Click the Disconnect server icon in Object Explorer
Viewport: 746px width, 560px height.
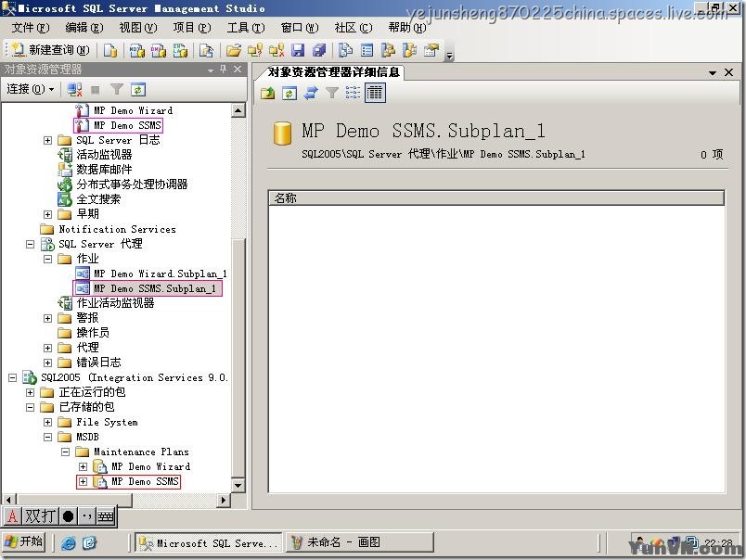[74, 89]
